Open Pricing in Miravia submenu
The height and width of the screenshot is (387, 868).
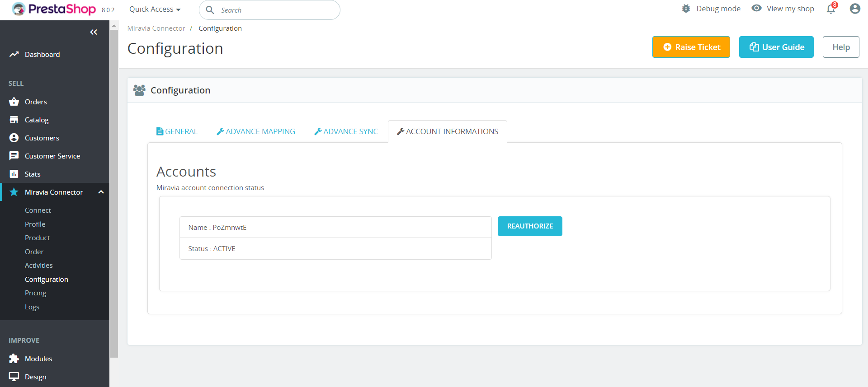[x=35, y=293]
